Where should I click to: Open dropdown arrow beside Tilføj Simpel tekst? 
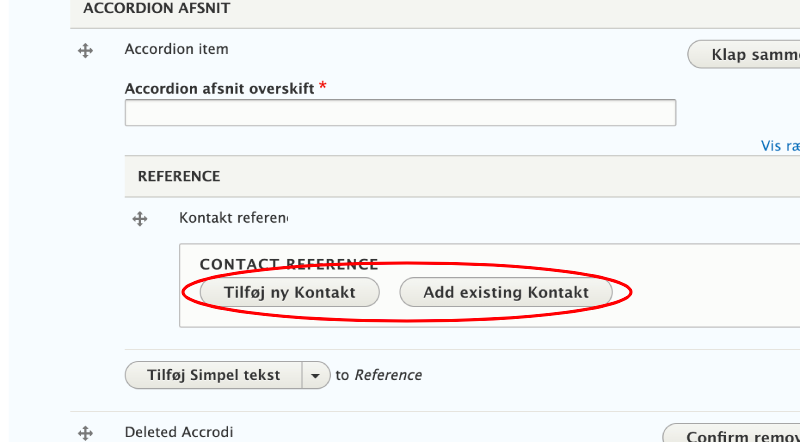tap(316, 375)
